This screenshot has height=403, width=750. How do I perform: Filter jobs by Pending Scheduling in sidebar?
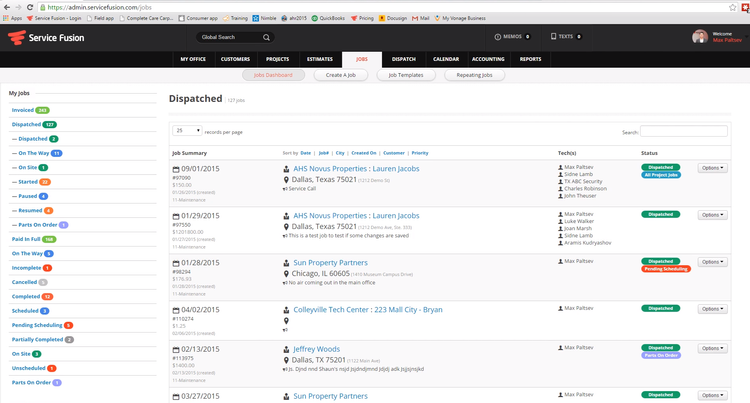(x=36, y=325)
